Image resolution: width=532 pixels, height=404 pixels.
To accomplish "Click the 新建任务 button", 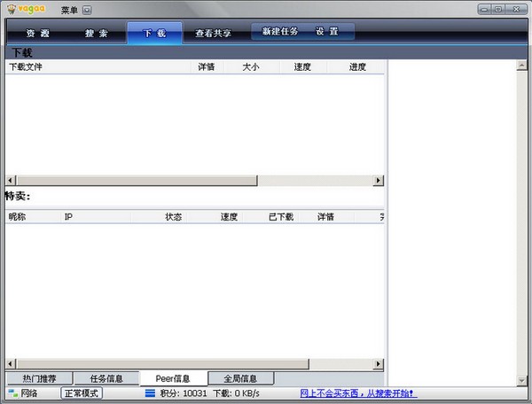I will (x=279, y=32).
